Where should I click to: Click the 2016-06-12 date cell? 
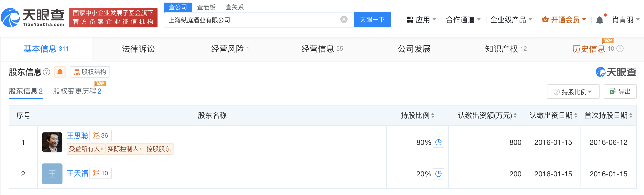point(608,142)
